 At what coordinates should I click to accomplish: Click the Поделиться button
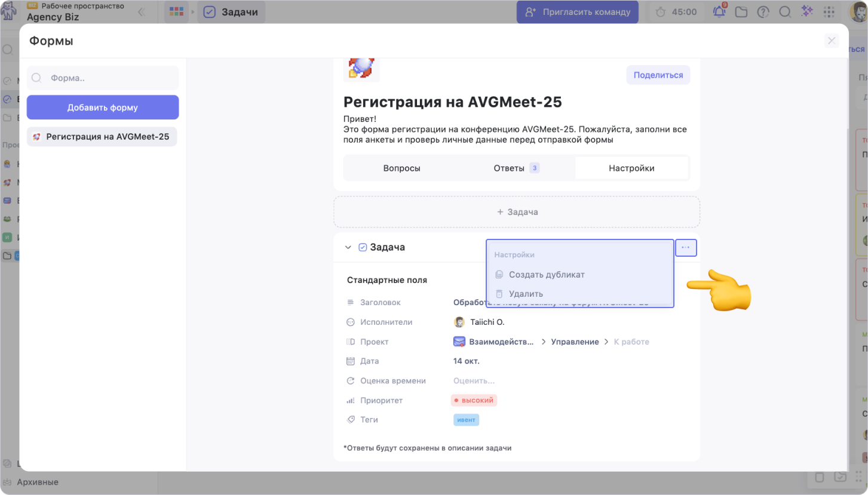click(x=658, y=75)
